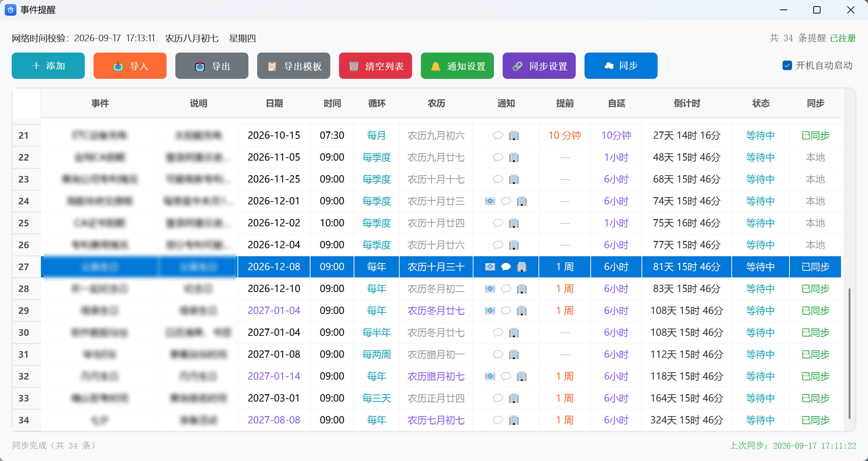Click the 清空列表 button
Screen dimensions: 868x461
pyautogui.click(x=376, y=66)
